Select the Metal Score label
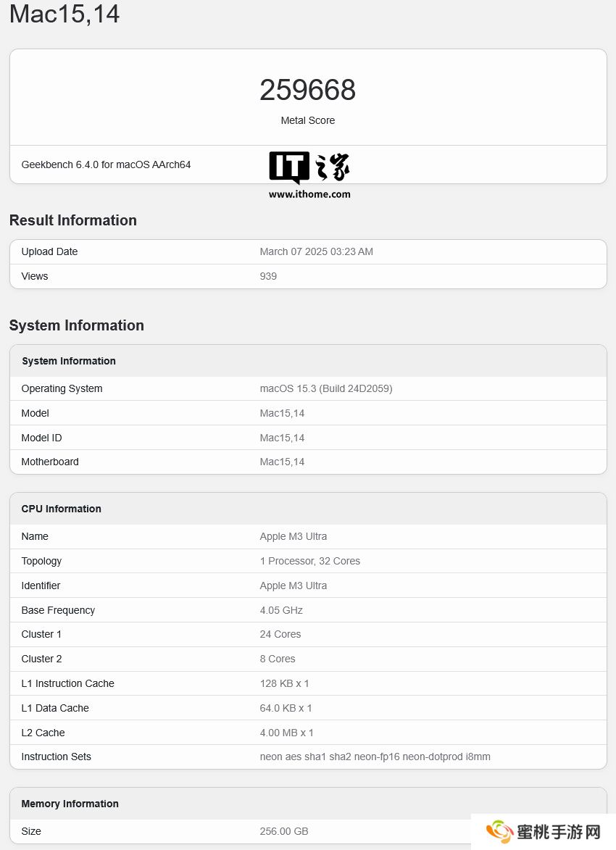 coord(307,120)
